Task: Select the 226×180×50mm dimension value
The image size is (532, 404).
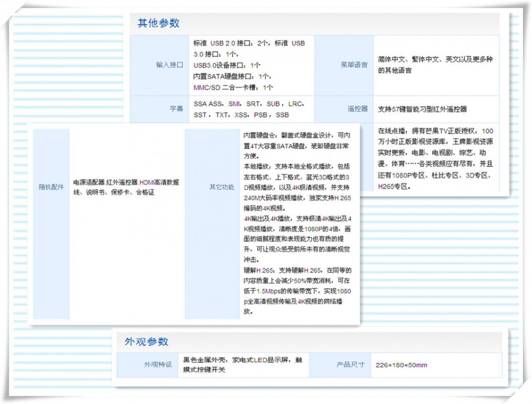Action: (402, 365)
